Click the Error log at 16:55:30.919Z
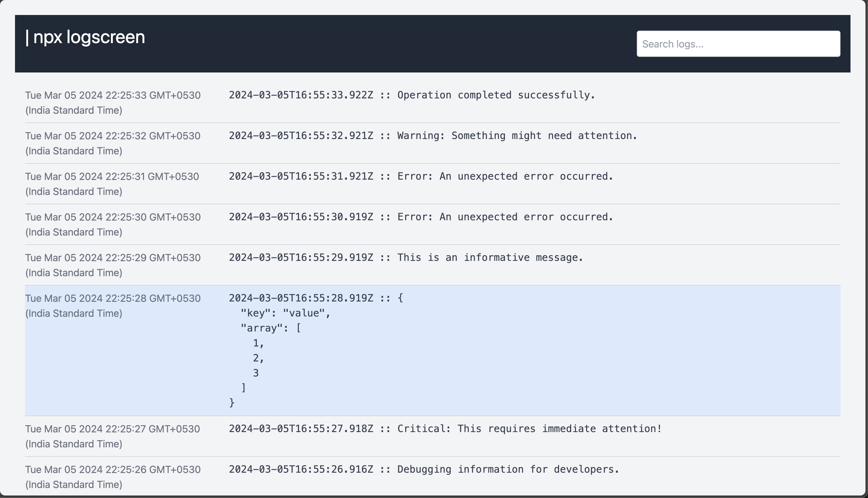Screen dimensions: 868x498 coord(421,217)
